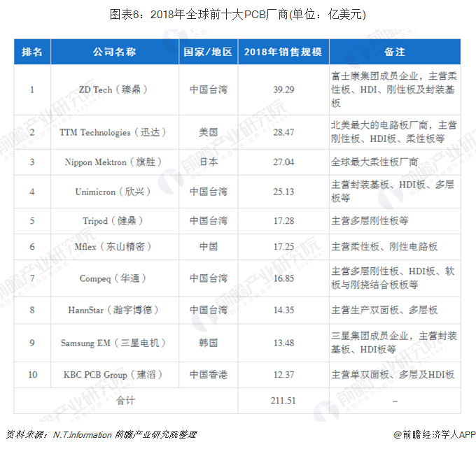The height and width of the screenshot is (449, 476).
Task: Select the sales value '13.48'
Action: click(x=283, y=343)
